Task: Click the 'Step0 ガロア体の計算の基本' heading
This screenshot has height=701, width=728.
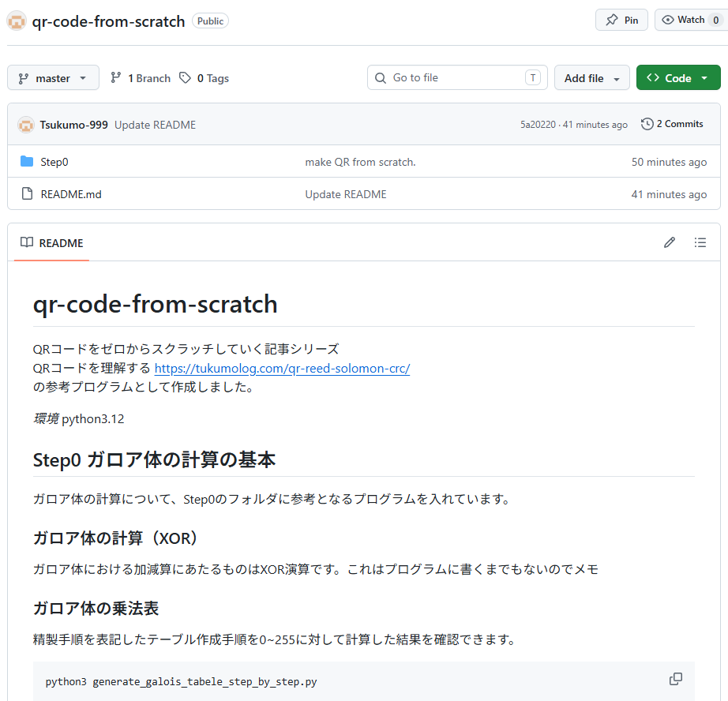Action: pos(154,459)
